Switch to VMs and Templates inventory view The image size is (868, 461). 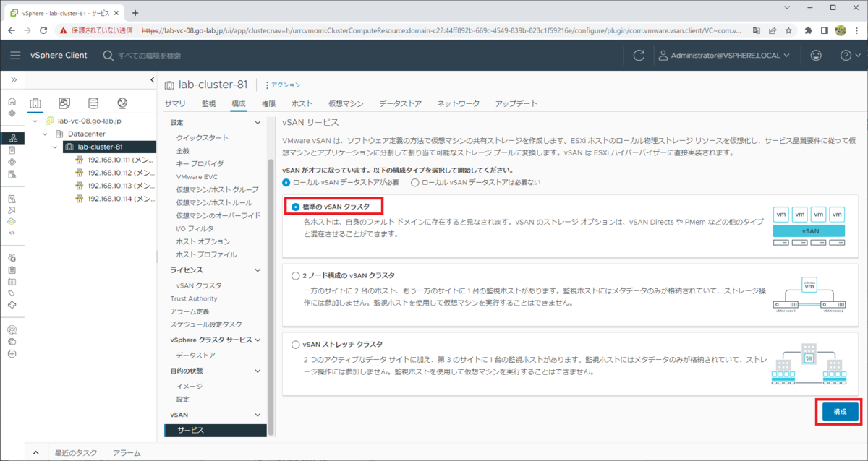(x=64, y=103)
